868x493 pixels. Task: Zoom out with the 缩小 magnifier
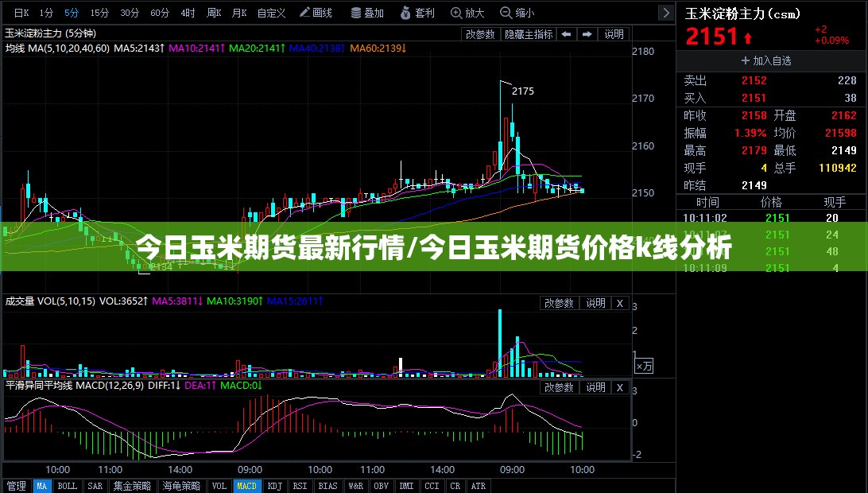[517, 13]
